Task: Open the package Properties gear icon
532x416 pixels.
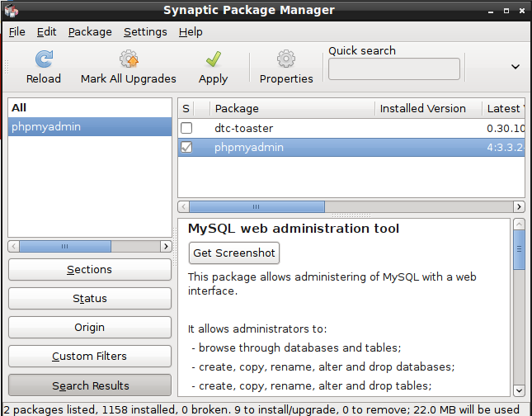Action: click(286, 59)
